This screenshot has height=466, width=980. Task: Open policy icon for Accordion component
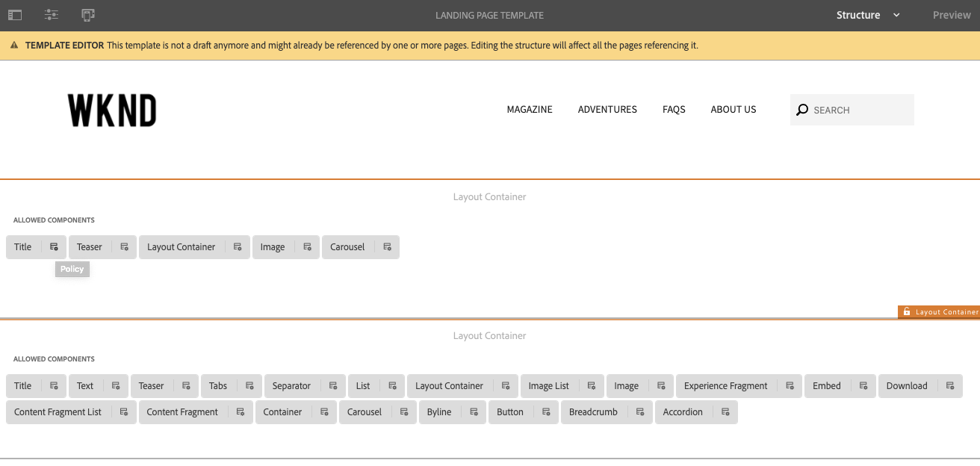coord(725,412)
